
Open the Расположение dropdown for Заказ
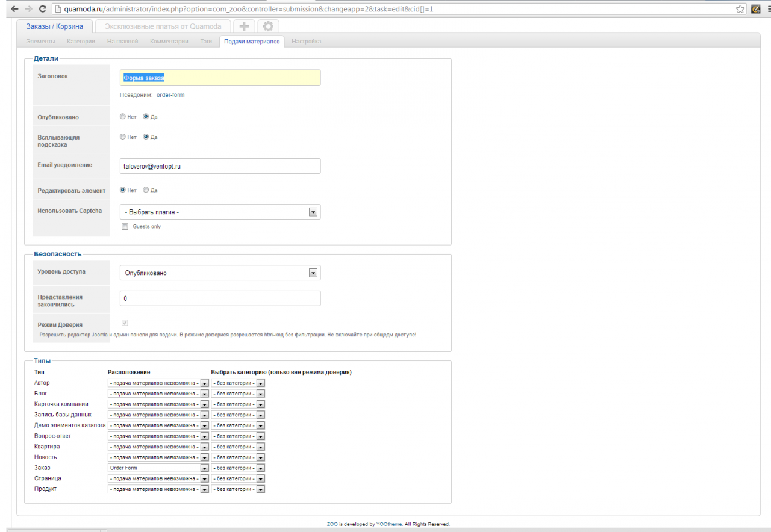click(158, 468)
